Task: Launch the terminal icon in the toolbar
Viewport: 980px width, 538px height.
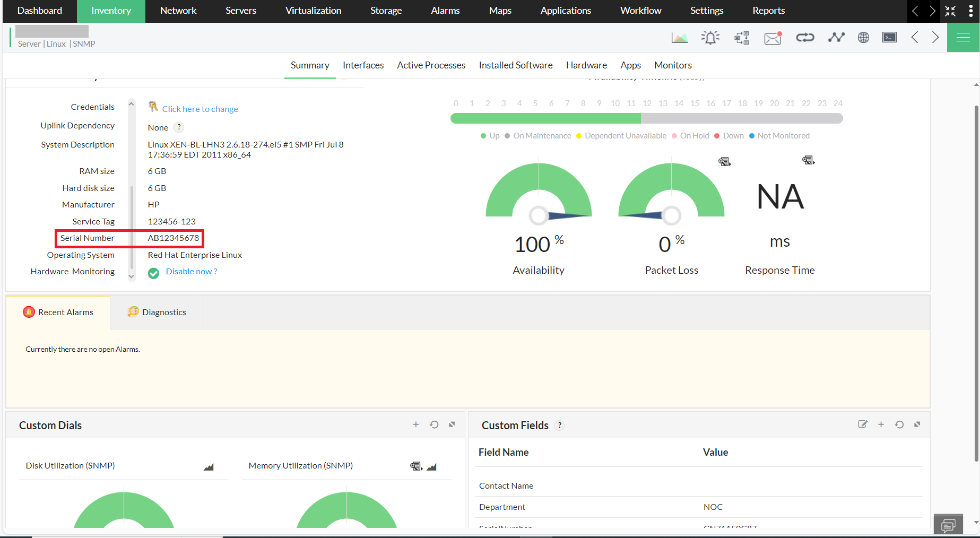Action: coord(889,37)
